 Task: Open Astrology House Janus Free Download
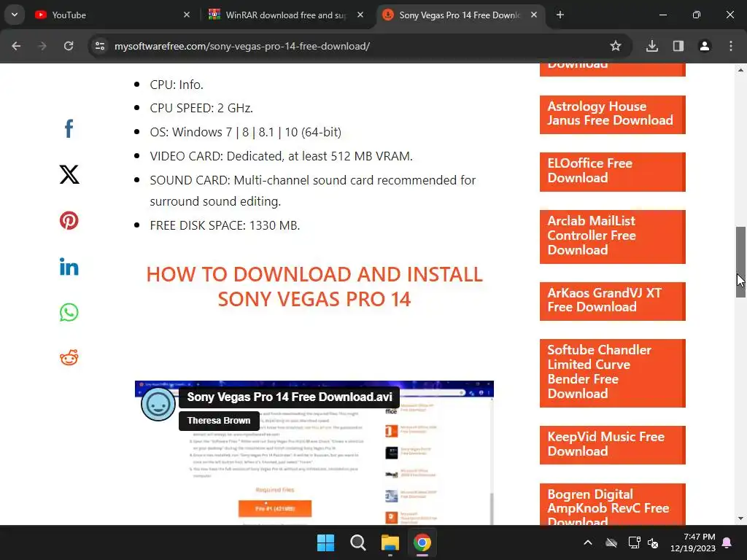(x=612, y=114)
